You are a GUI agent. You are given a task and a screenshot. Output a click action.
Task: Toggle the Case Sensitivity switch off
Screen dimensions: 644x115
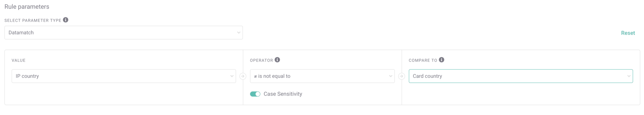point(255,94)
